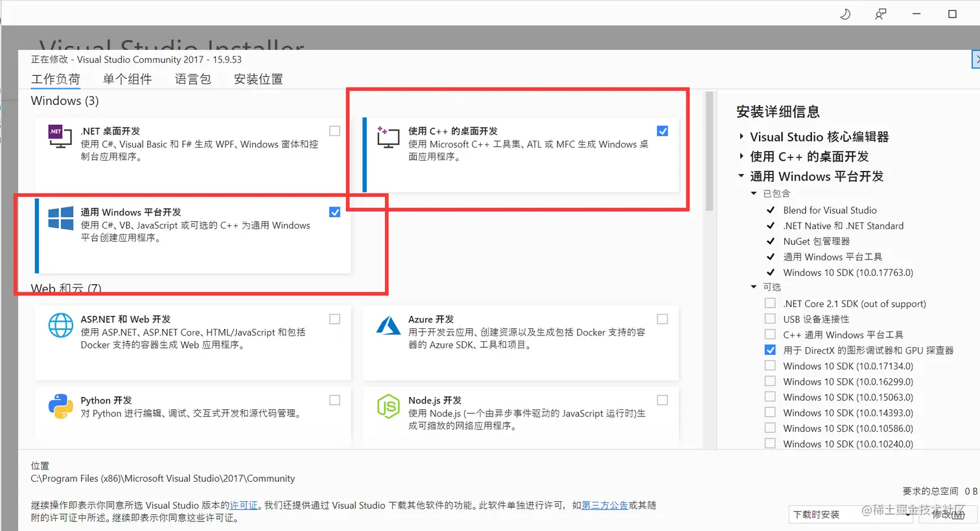Check the Node.js 开发 workload

662,400
